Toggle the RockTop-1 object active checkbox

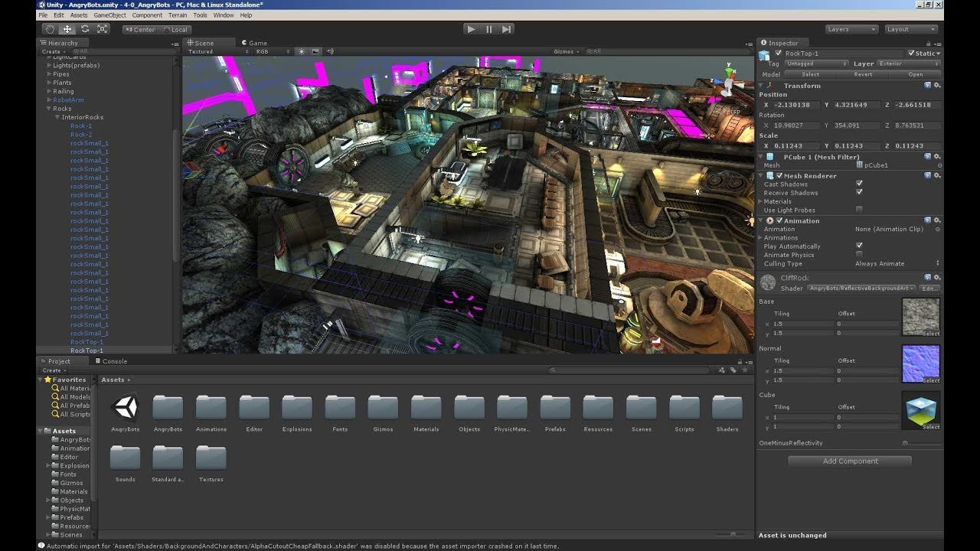click(x=779, y=54)
